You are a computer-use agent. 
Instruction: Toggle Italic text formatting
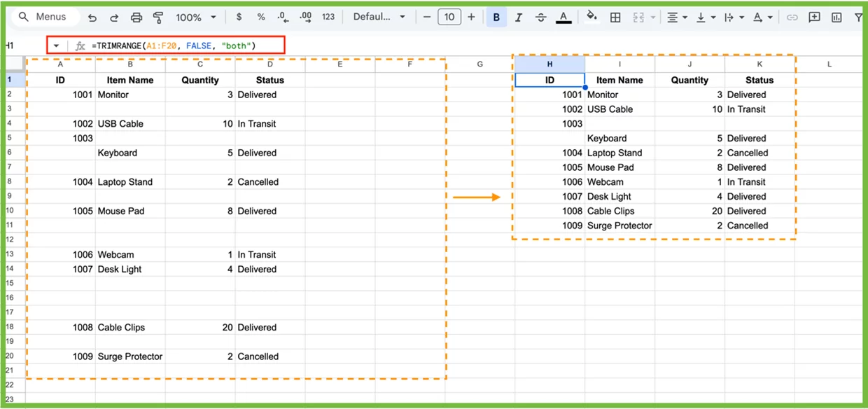[x=519, y=18]
